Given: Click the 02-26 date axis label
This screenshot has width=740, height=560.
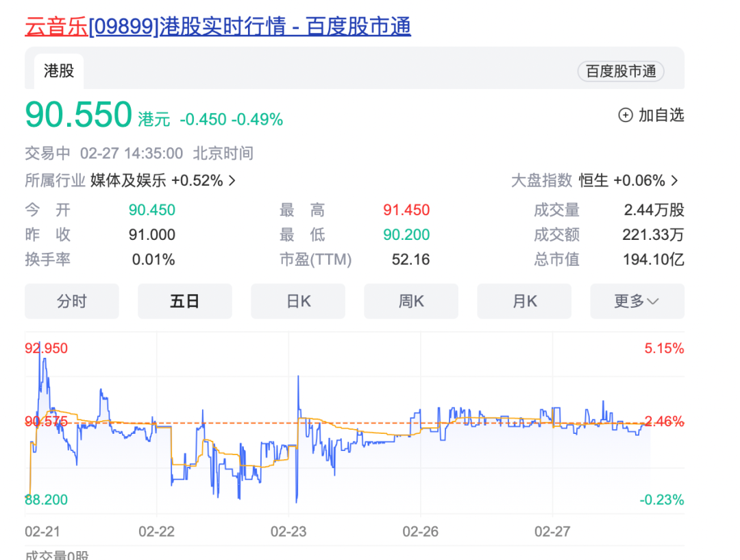Looking at the screenshot, I should [421, 532].
